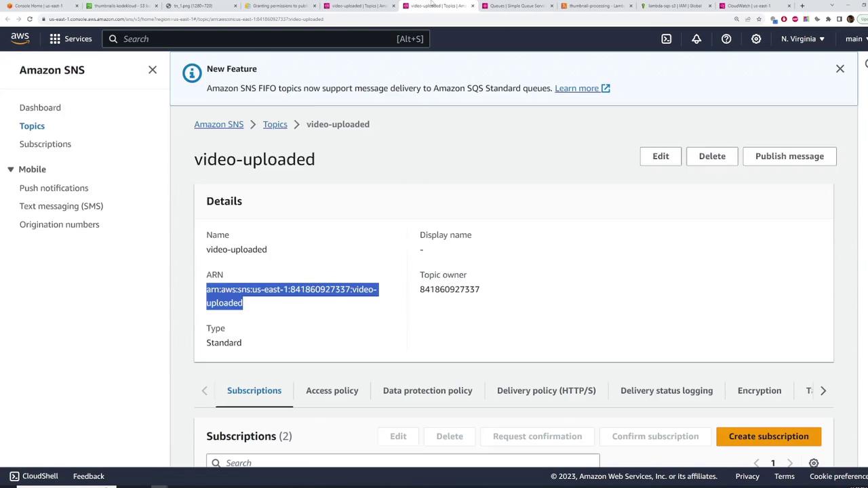Open the Terms footer link
The image size is (868, 488).
pos(785,476)
